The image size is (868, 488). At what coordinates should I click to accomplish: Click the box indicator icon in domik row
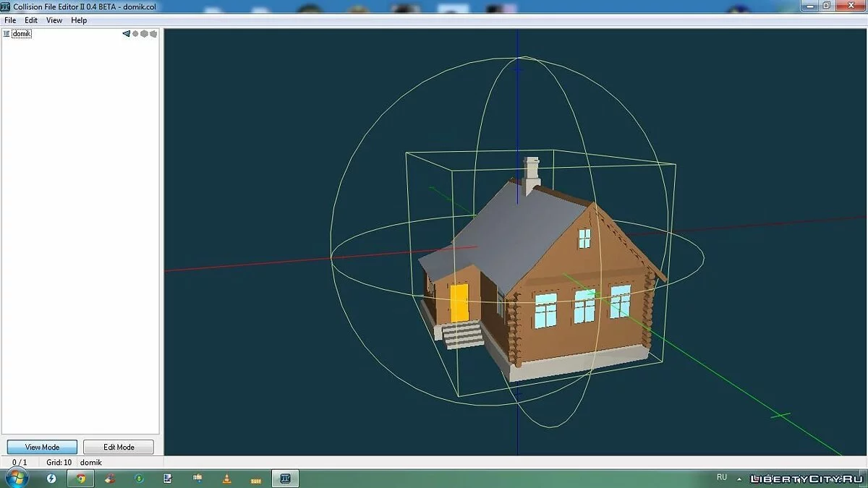pos(144,34)
